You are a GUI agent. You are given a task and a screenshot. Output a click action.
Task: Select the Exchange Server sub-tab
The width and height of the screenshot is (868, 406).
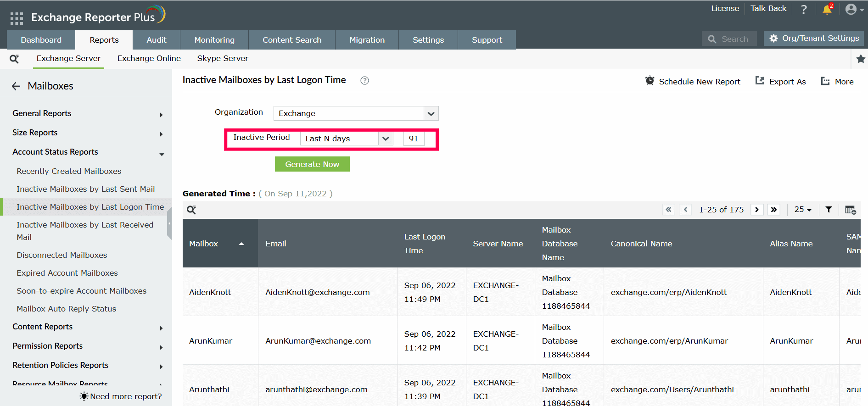(69, 59)
